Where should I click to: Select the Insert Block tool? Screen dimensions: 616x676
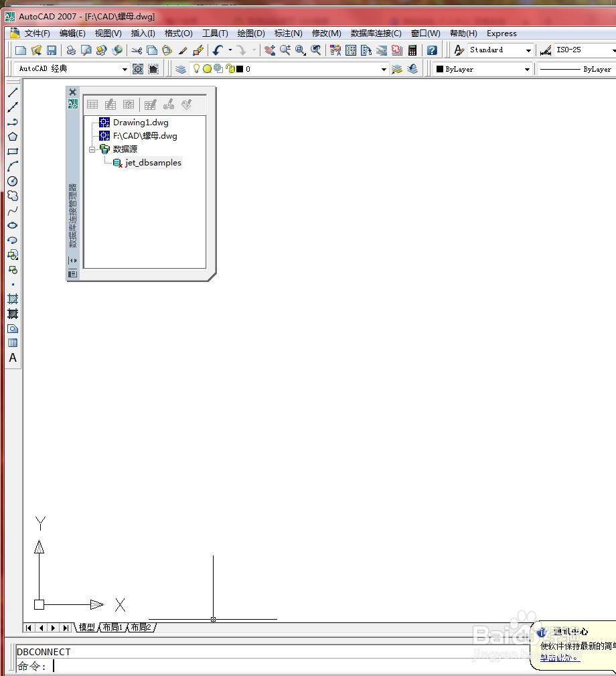(x=13, y=255)
